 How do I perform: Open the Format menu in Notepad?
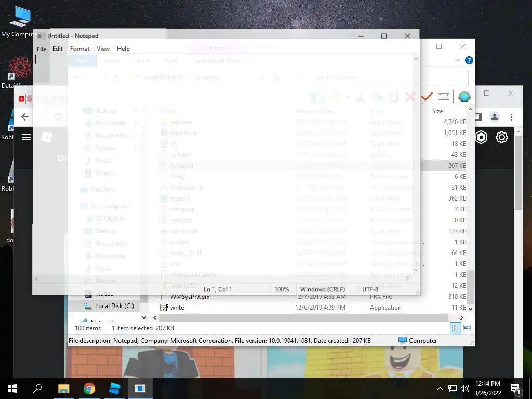(79, 49)
